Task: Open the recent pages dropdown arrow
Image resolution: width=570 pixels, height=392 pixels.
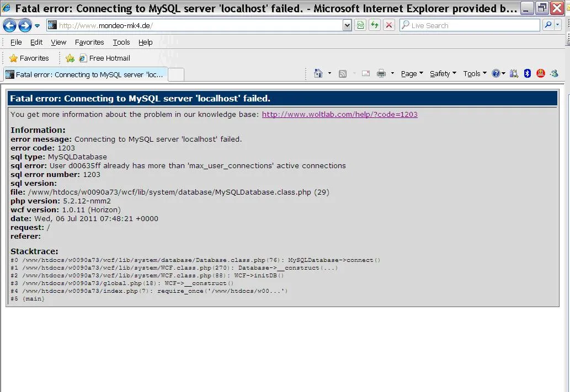Action: coord(38,26)
